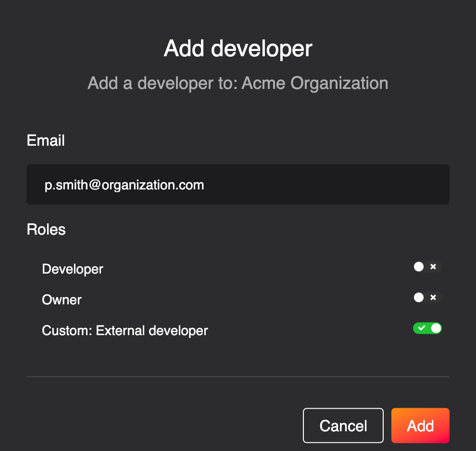Disable the Custom: External developer toggle
The height and width of the screenshot is (451, 476).
(427, 328)
